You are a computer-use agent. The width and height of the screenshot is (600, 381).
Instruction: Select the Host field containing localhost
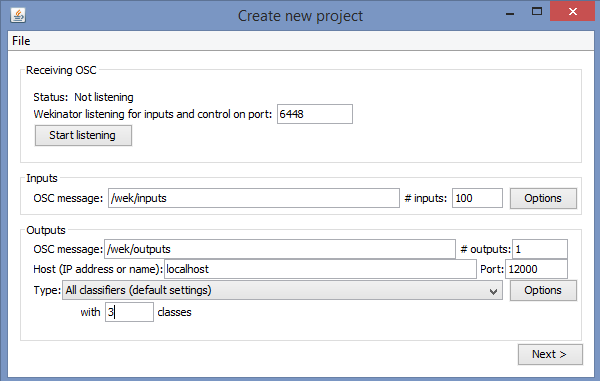[320, 269]
